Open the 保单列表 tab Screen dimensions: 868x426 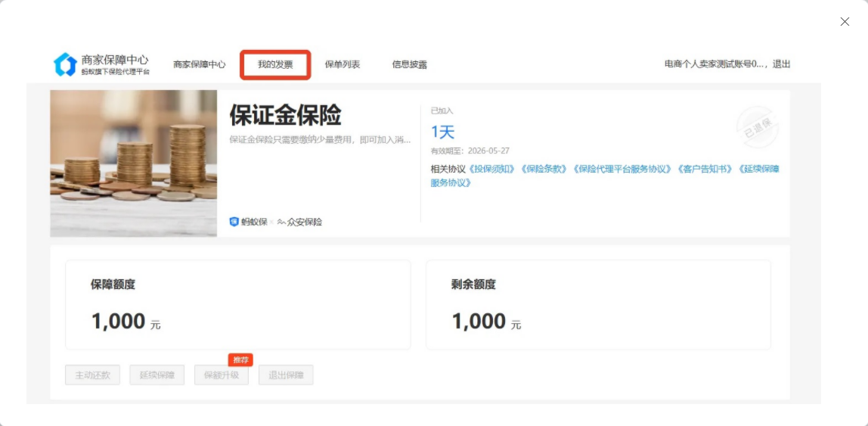(x=342, y=64)
